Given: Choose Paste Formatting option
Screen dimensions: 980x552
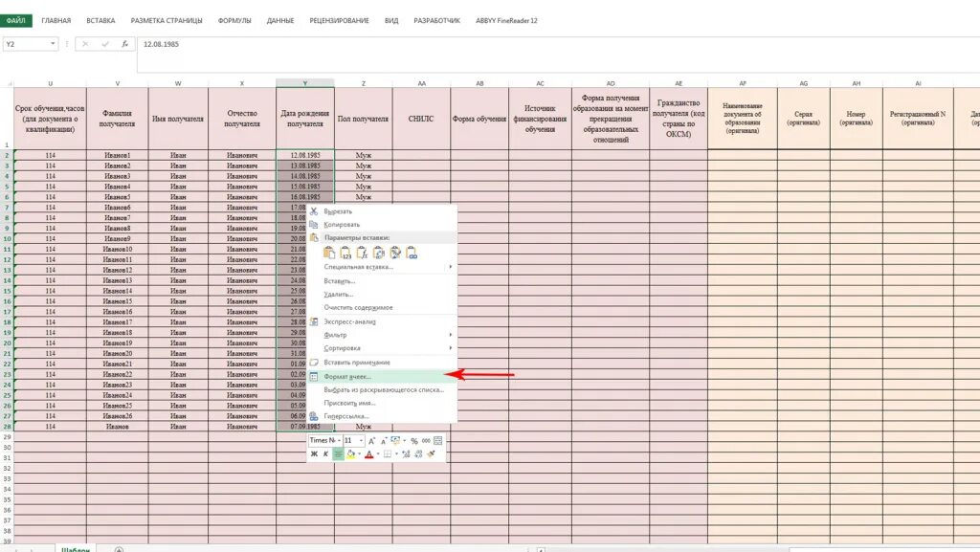Looking at the screenshot, I should click(395, 253).
